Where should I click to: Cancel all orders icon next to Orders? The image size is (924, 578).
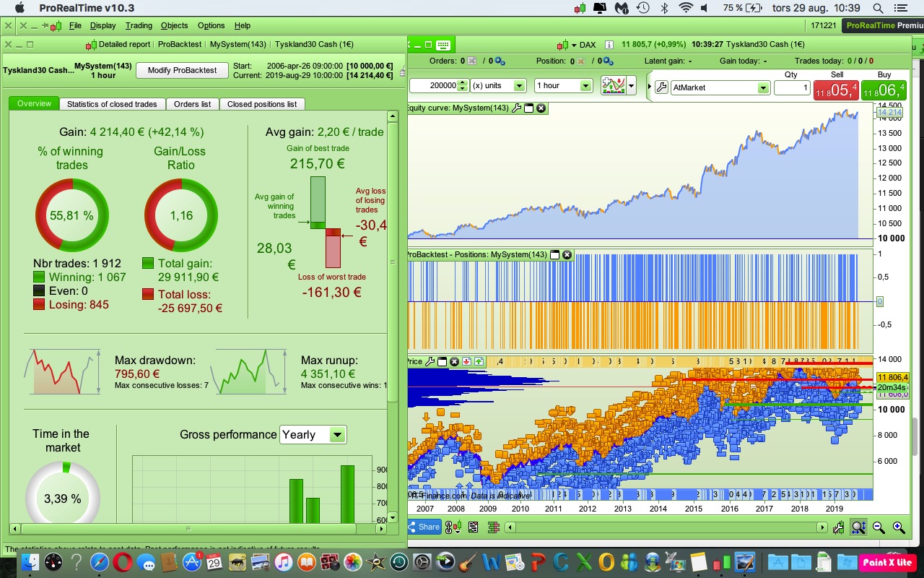pos(472,61)
